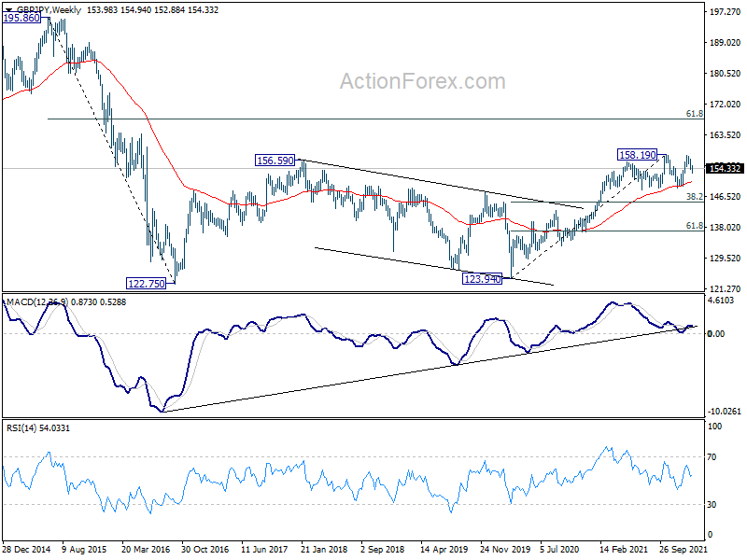The height and width of the screenshot is (560, 747).
Task: Click the 21 Jan 2018 date marker
Action: pos(324,550)
